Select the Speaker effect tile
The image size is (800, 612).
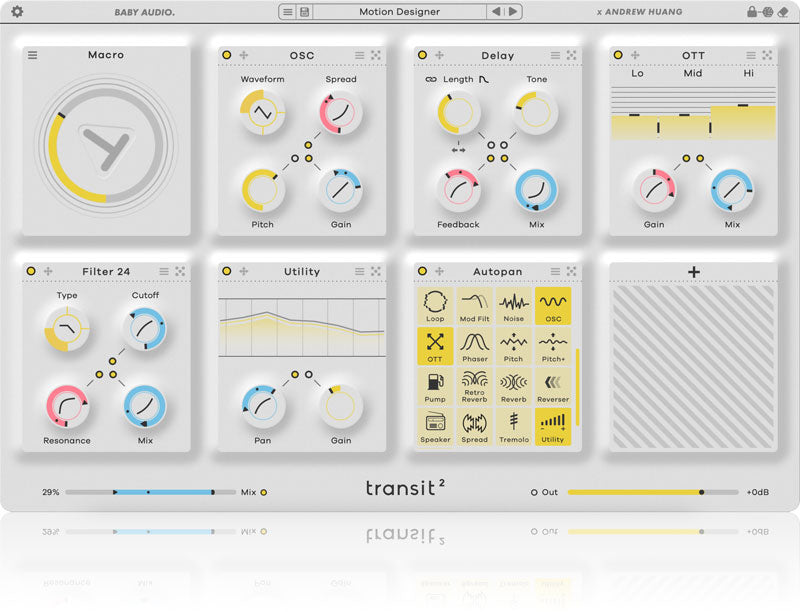[435, 427]
